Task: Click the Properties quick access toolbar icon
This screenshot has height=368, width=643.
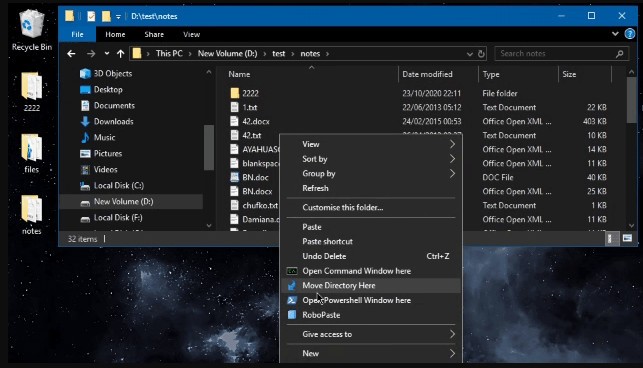Action: click(91, 16)
